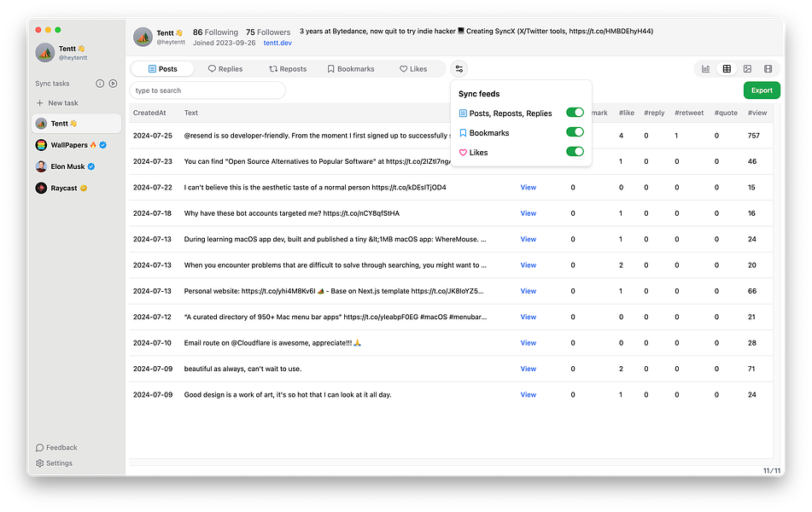Open the Posts tab

[x=162, y=69]
